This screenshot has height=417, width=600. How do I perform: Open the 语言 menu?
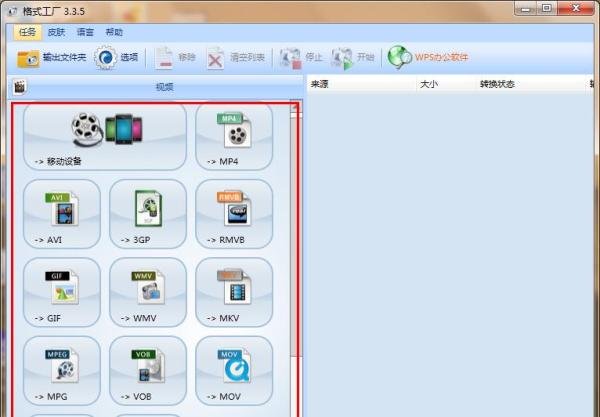point(85,32)
